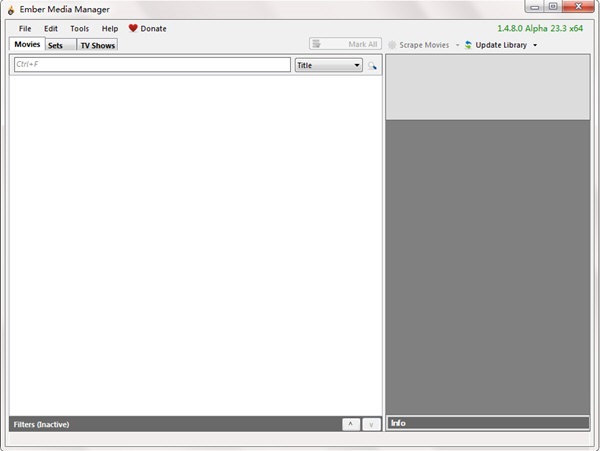This screenshot has height=451, width=600.
Task: Click the Donate heart item
Action: click(x=147, y=29)
